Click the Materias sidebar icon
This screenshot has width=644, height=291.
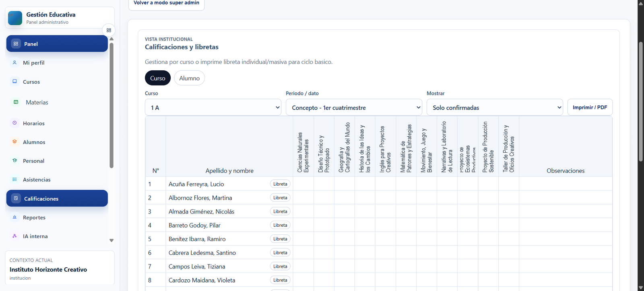16,102
